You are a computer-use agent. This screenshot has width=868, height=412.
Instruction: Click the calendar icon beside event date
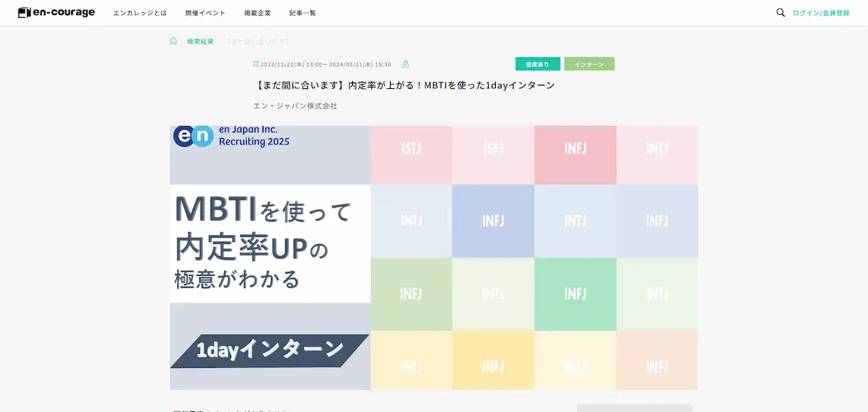tap(256, 64)
